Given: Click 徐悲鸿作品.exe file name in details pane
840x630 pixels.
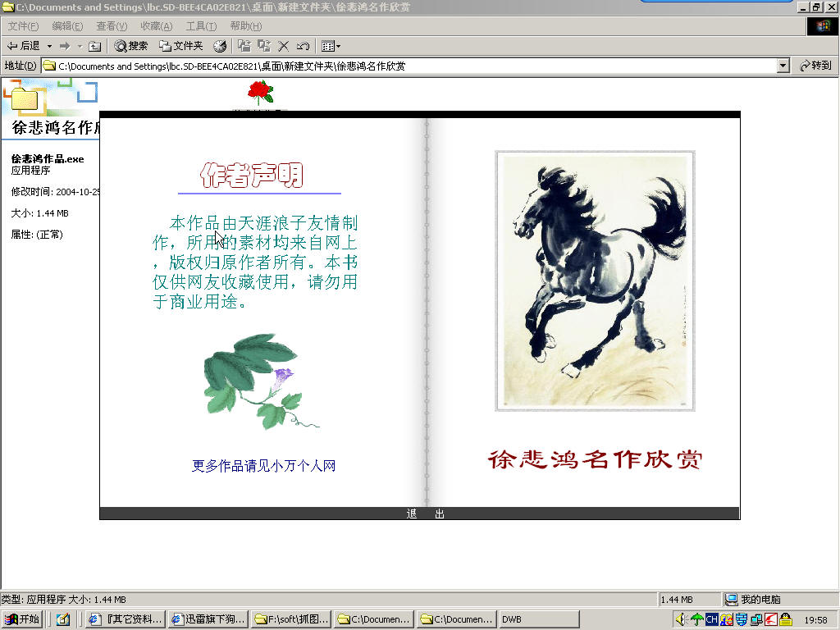Looking at the screenshot, I should point(48,159).
